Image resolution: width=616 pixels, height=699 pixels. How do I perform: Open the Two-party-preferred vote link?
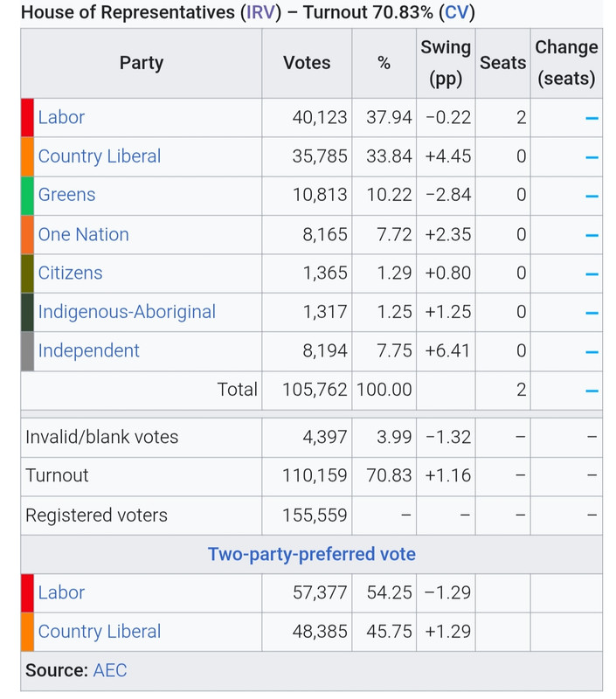coord(312,554)
